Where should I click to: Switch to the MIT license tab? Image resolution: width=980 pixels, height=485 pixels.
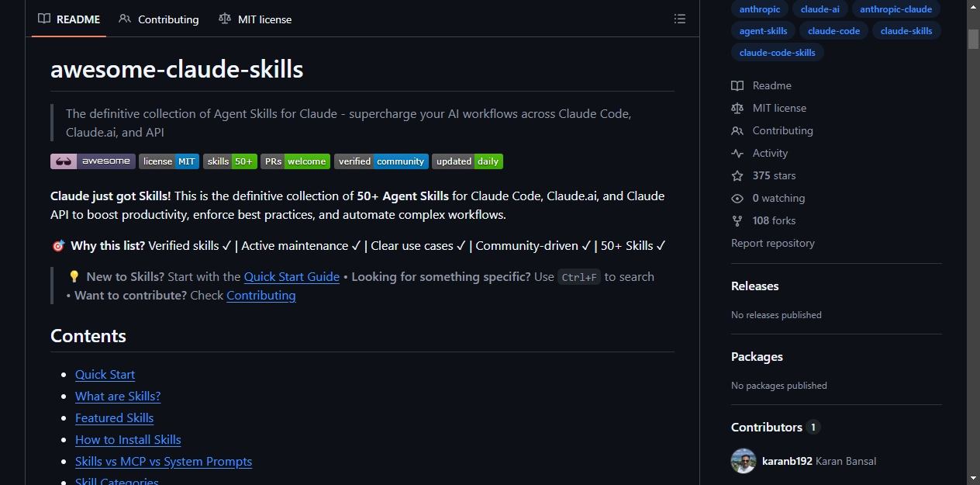pos(255,19)
